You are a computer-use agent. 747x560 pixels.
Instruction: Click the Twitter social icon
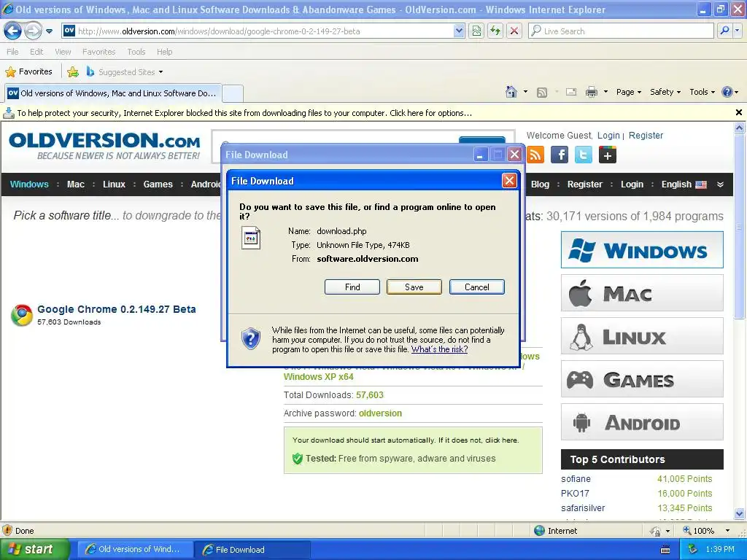pyautogui.click(x=583, y=155)
